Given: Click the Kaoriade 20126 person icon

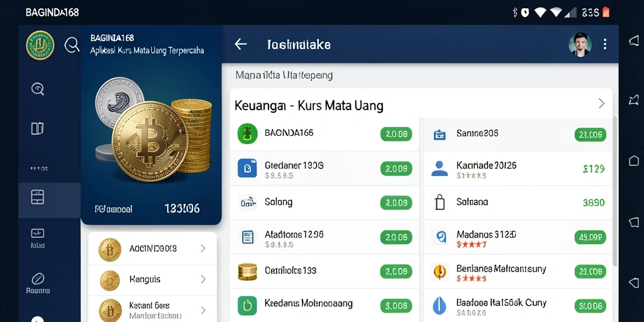Looking at the screenshot, I should (x=440, y=169).
